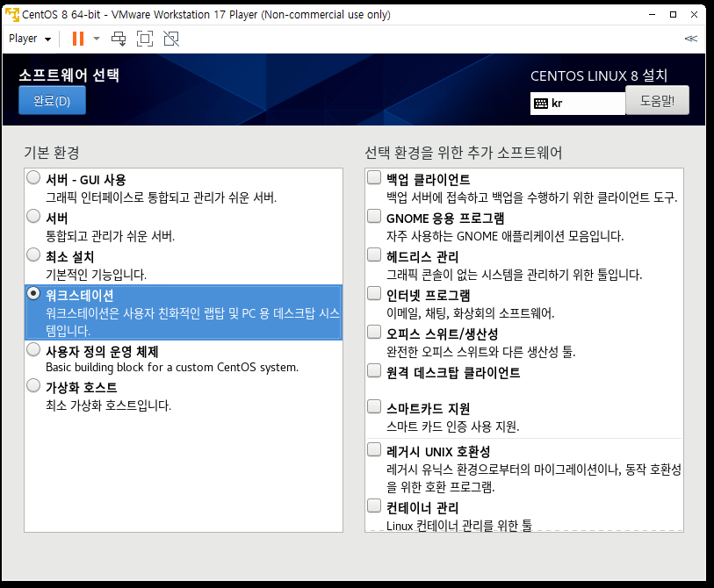Select 가상화 호스트 environment

33,385
